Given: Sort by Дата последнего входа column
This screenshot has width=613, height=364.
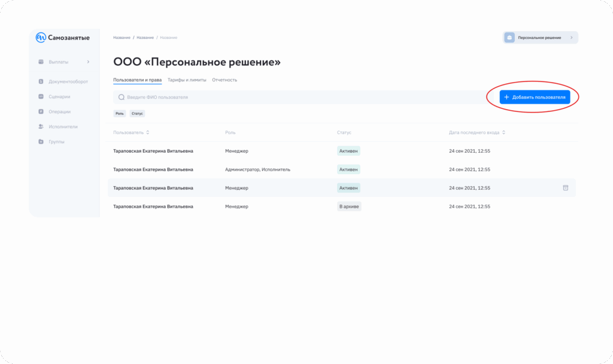Looking at the screenshot, I should (477, 132).
